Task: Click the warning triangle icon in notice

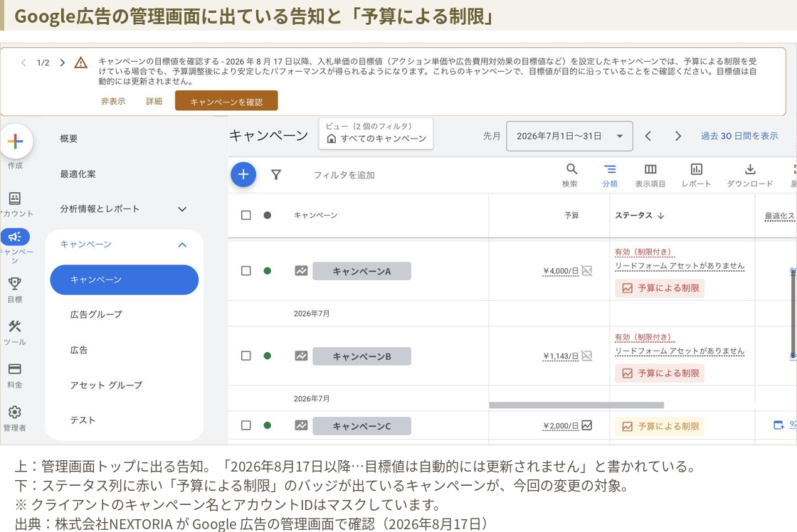Action: [x=81, y=63]
